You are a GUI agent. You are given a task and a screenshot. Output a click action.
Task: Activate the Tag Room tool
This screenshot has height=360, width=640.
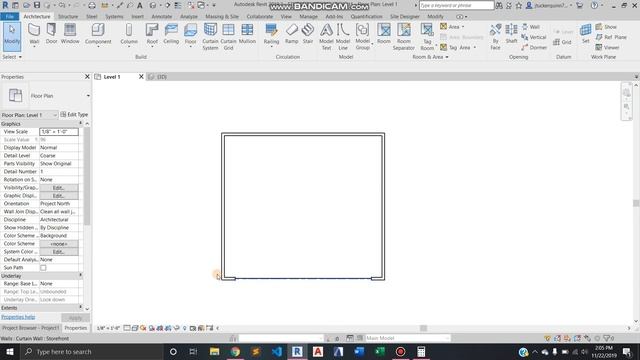point(427,36)
